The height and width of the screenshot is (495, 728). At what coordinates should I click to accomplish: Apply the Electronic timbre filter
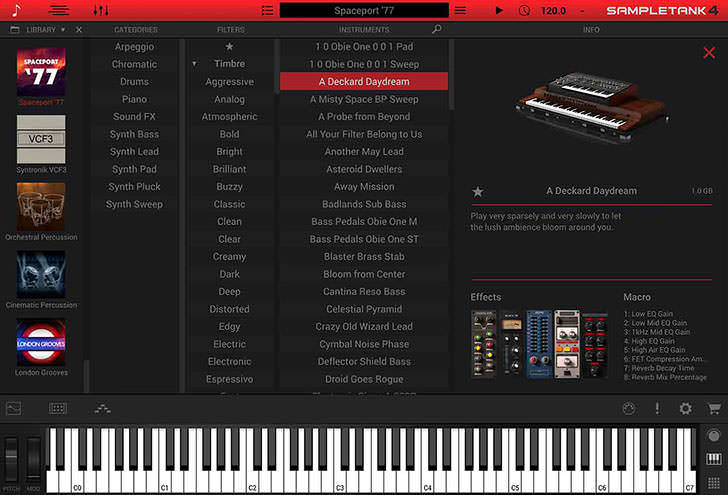pyautogui.click(x=229, y=362)
